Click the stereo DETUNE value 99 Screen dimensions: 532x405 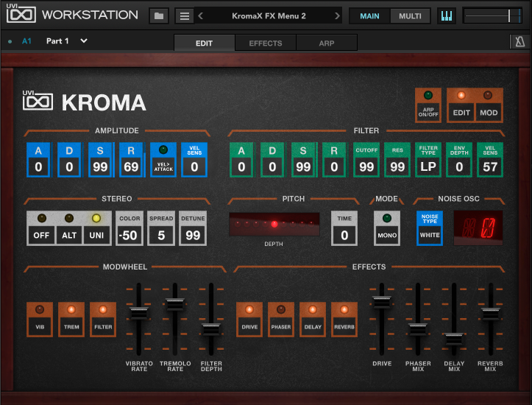tap(193, 235)
